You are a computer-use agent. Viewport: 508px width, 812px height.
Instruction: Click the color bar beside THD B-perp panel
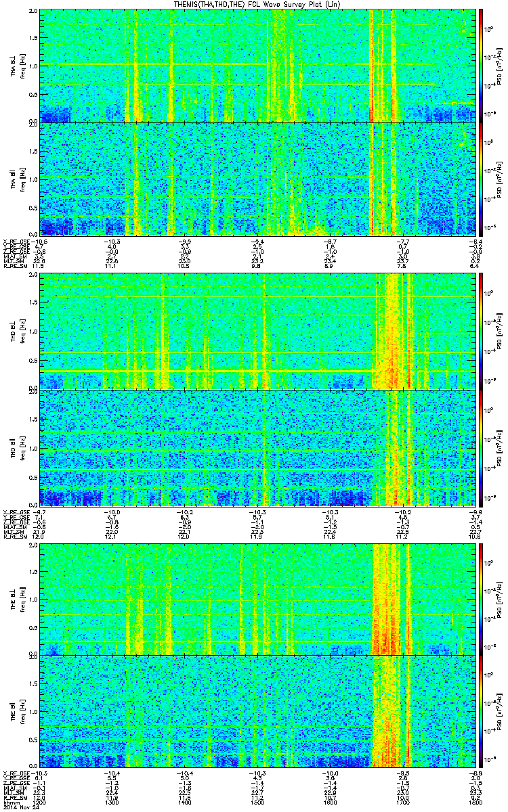tap(480, 331)
